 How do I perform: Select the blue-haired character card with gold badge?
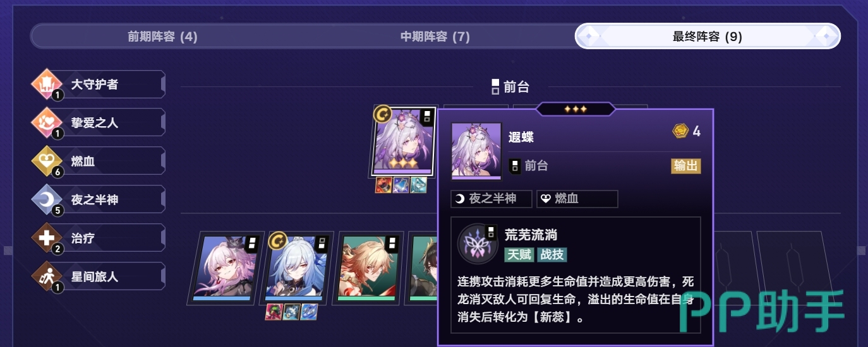click(298, 268)
